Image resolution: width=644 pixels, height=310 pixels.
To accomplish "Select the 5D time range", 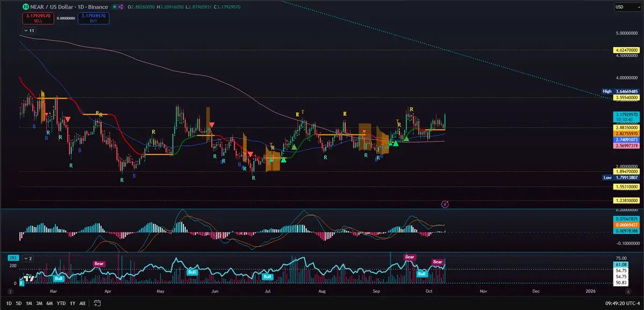I will 19,304.
